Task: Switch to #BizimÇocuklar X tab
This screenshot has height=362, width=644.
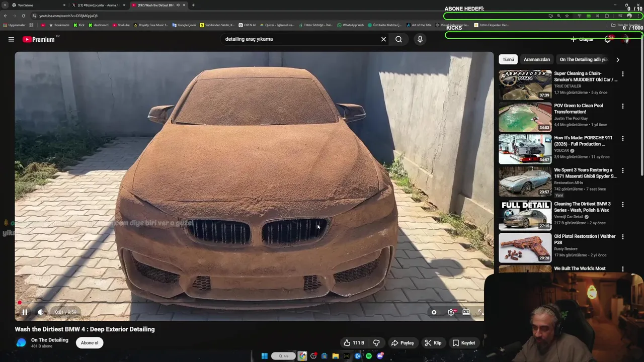Action: click(99, 5)
